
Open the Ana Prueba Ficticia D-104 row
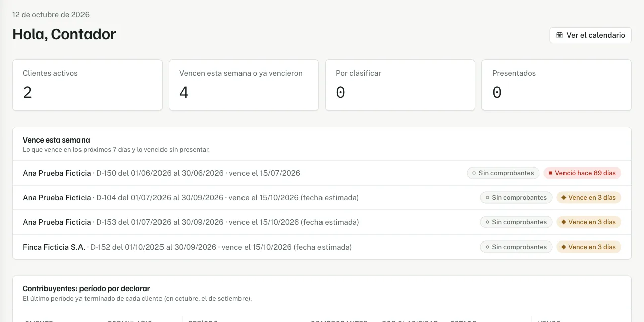(x=322, y=198)
